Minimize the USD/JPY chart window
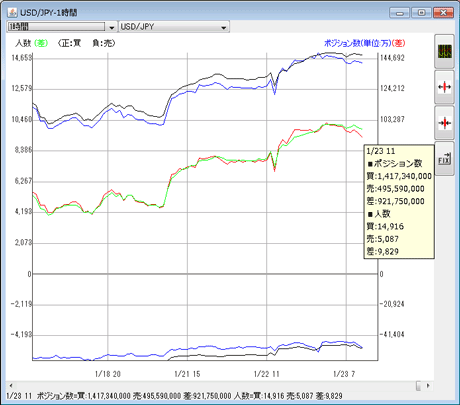The image size is (460, 405). tap(400, 13)
